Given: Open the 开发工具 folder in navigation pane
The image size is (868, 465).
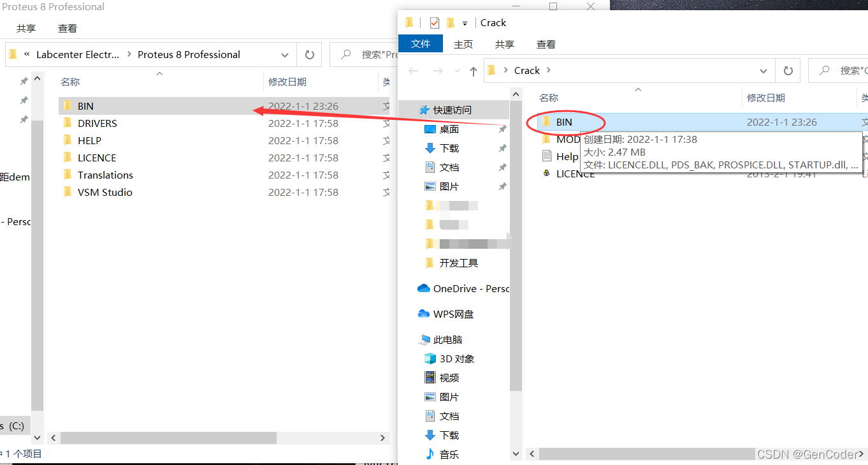Looking at the screenshot, I should [458, 263].
